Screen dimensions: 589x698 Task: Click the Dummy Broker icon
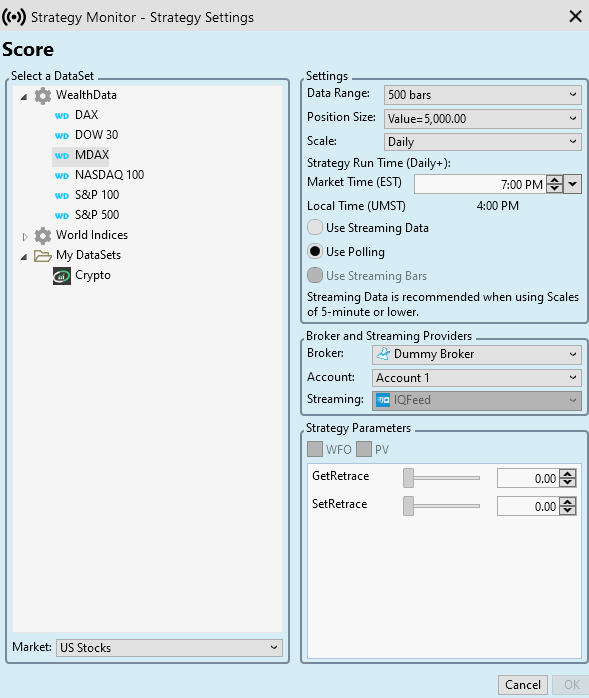point(383,354)
